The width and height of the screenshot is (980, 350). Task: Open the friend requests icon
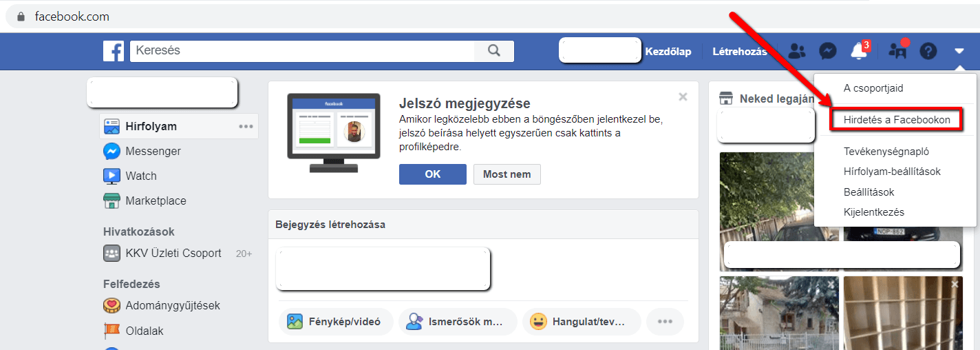point(797,51)
